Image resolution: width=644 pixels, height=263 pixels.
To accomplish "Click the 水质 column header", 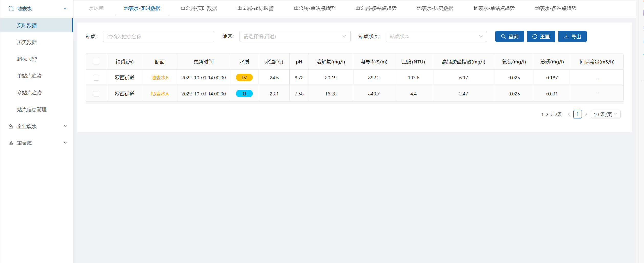I will coord(244,62).
